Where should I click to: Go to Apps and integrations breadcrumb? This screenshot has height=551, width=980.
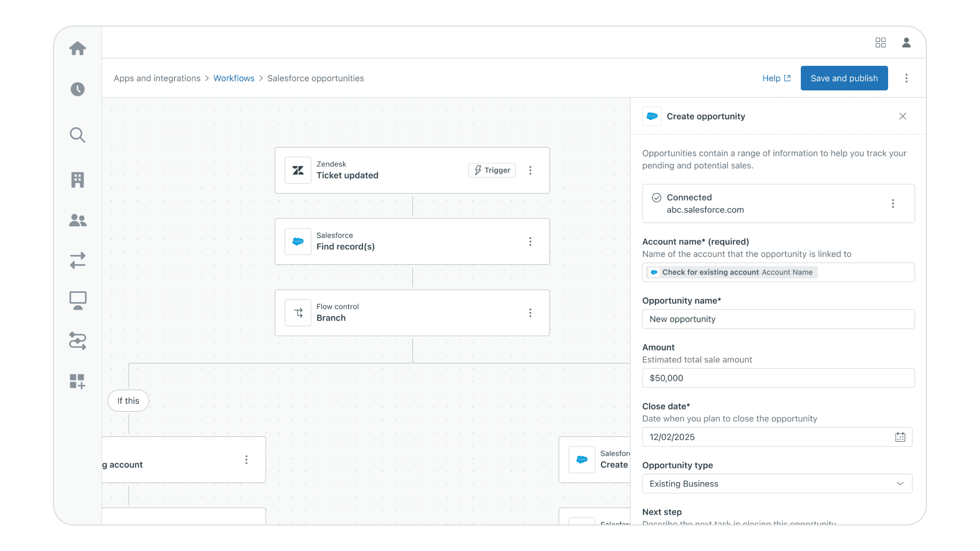pos(157,78)
